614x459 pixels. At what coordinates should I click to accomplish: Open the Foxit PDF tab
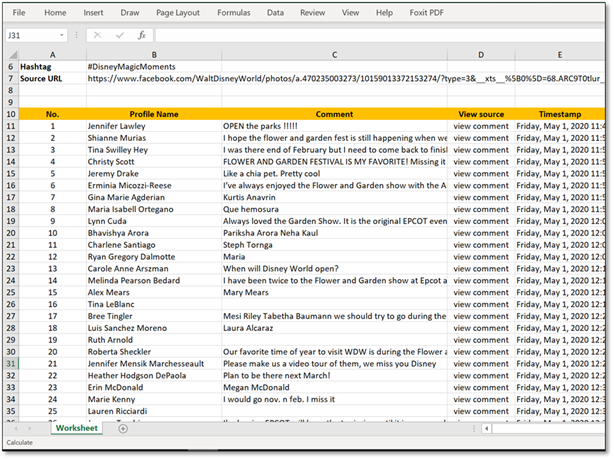pyautogui.click(x=429, y=13)
